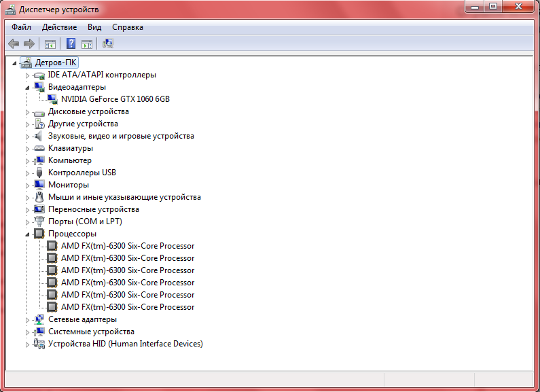Click the Сетевые адаптеры network icon
The image size is (540, 392).
39,319
